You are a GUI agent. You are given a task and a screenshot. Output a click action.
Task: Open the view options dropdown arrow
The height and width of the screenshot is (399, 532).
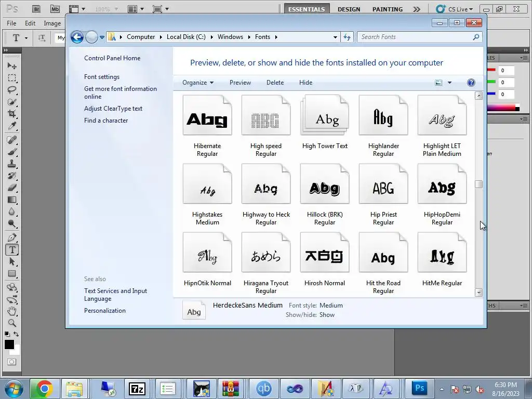tap(449, 83)
